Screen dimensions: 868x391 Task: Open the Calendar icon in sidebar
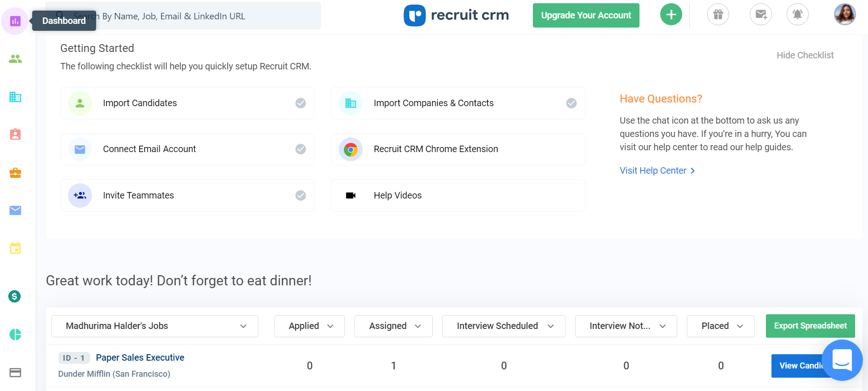coord(15,248)
